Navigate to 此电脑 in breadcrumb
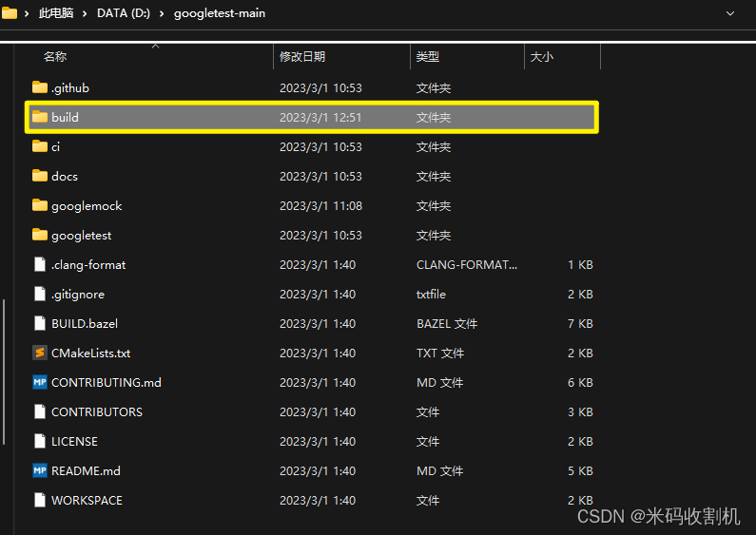Screen dimensions: 756x535 coord(56,13)
